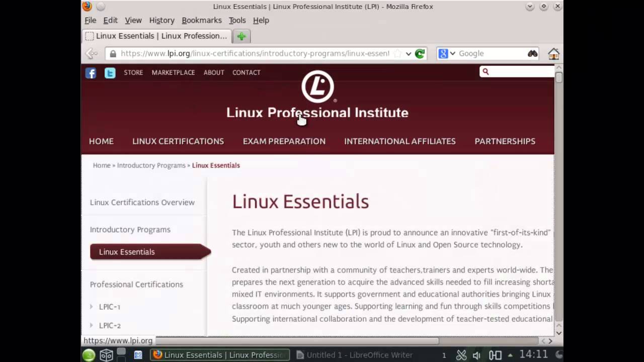Click in the Google search field
Screen dimensions: 644x362
(x=491, y=54)
